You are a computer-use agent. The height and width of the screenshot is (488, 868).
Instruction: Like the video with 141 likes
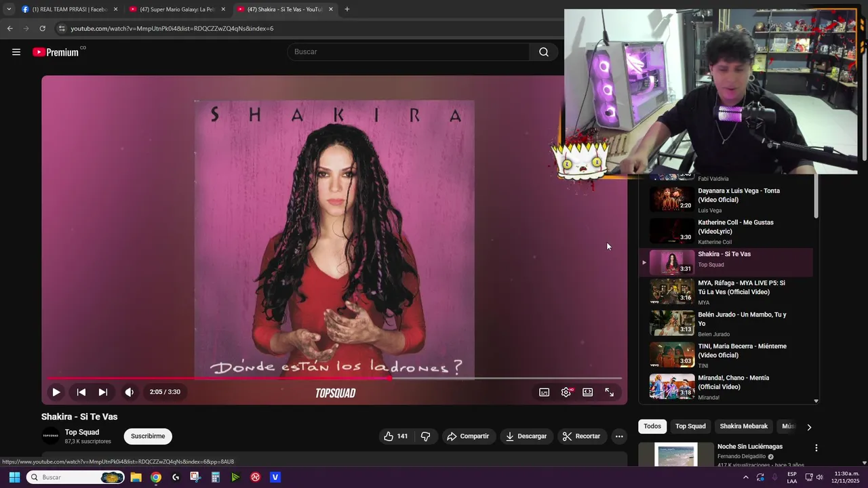click(x=395, y=436)
